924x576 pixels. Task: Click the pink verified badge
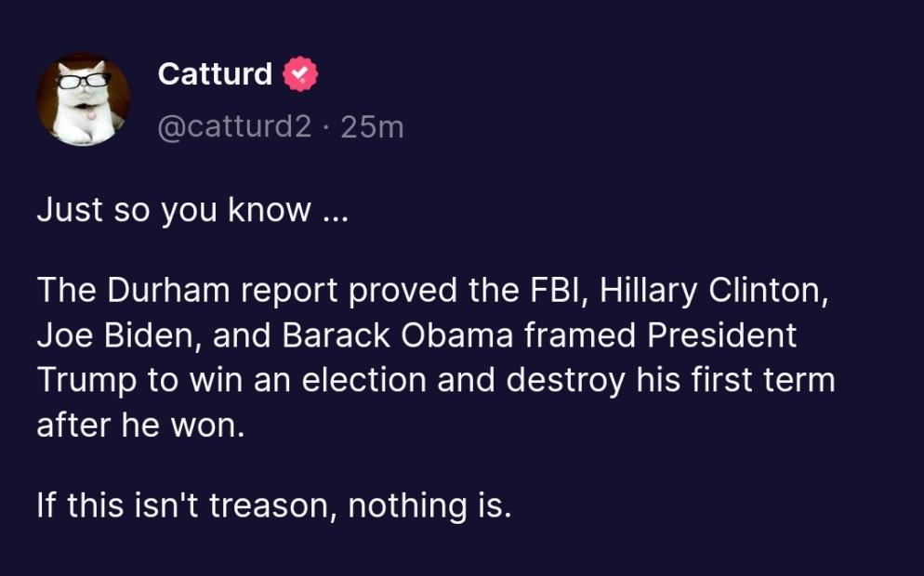pos(300,73)
